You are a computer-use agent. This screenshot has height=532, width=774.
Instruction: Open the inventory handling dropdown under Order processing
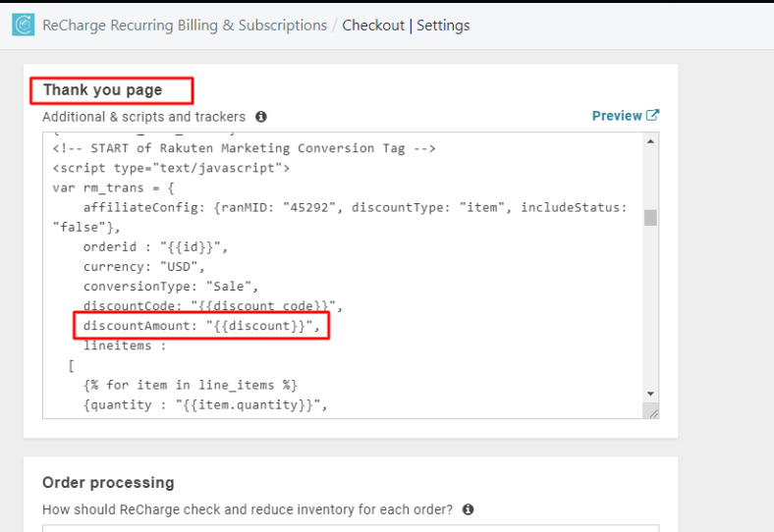pyautogui.click(x=351, y=528)
